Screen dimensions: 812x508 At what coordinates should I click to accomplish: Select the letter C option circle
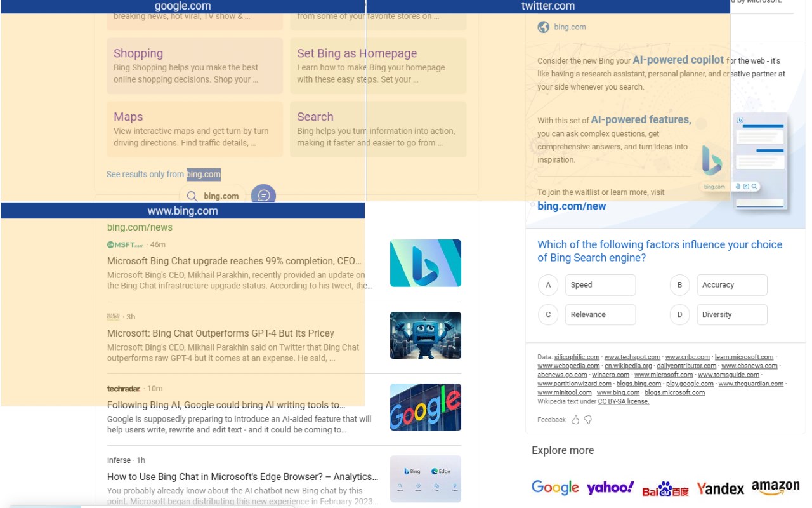(x=548, y=314)
